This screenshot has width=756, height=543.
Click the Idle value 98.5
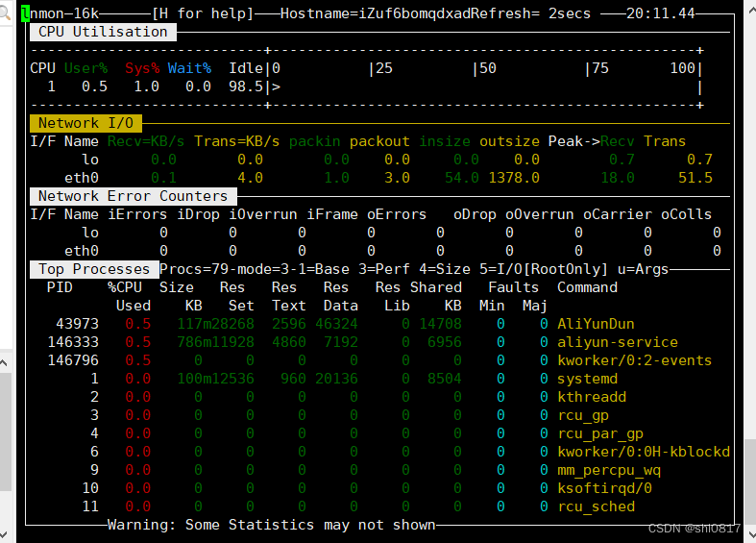tap(246, 86)
